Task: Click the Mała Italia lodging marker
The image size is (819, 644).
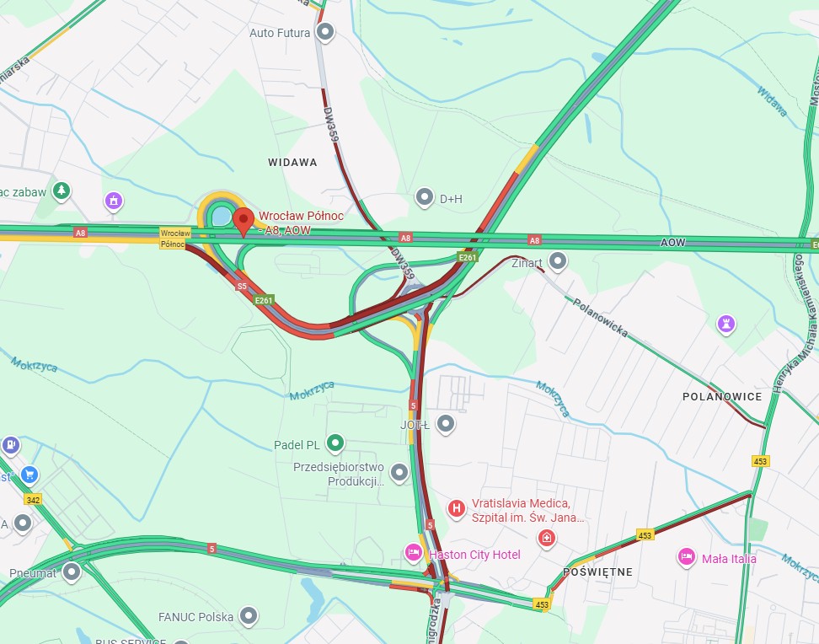Action: (x=687, y=558)
